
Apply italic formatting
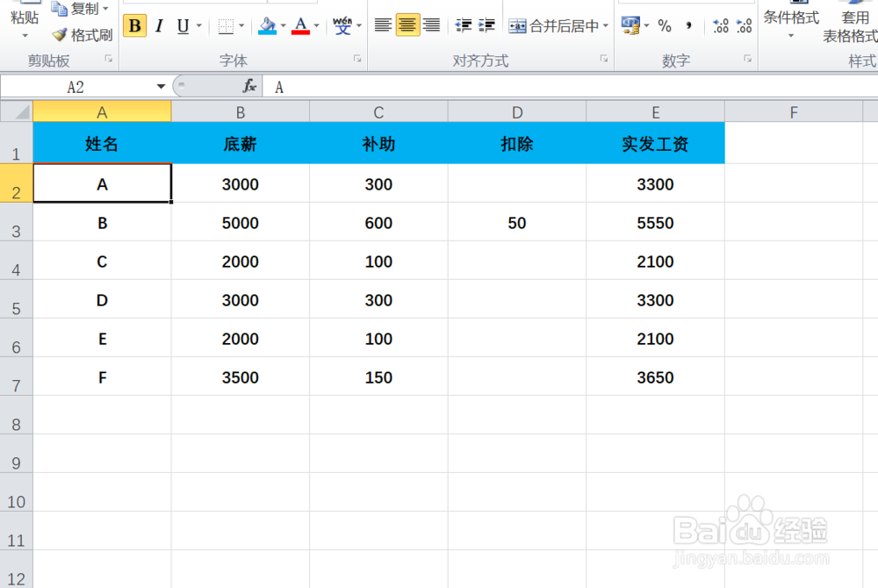click(159, 25)
